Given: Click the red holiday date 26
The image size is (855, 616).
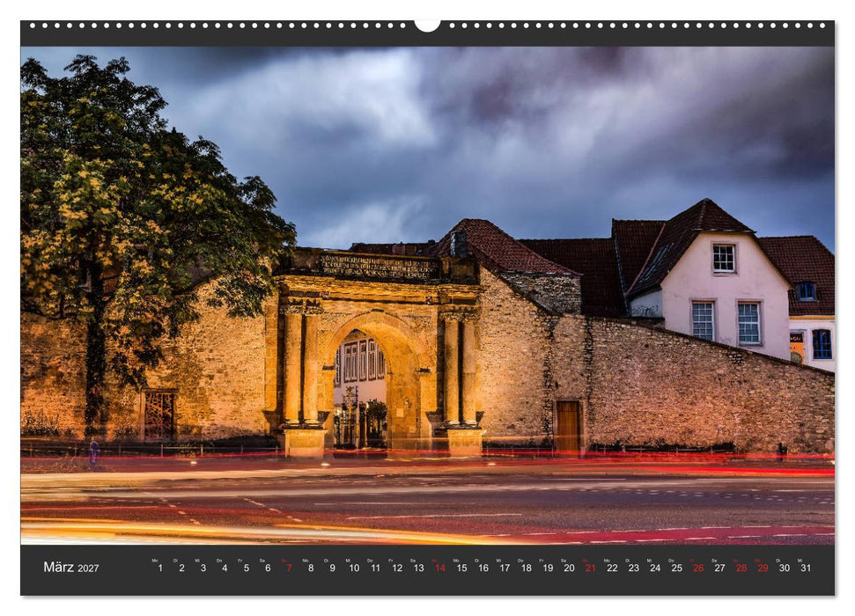Looking at the screenshot, I should click(x=698, y=568).
